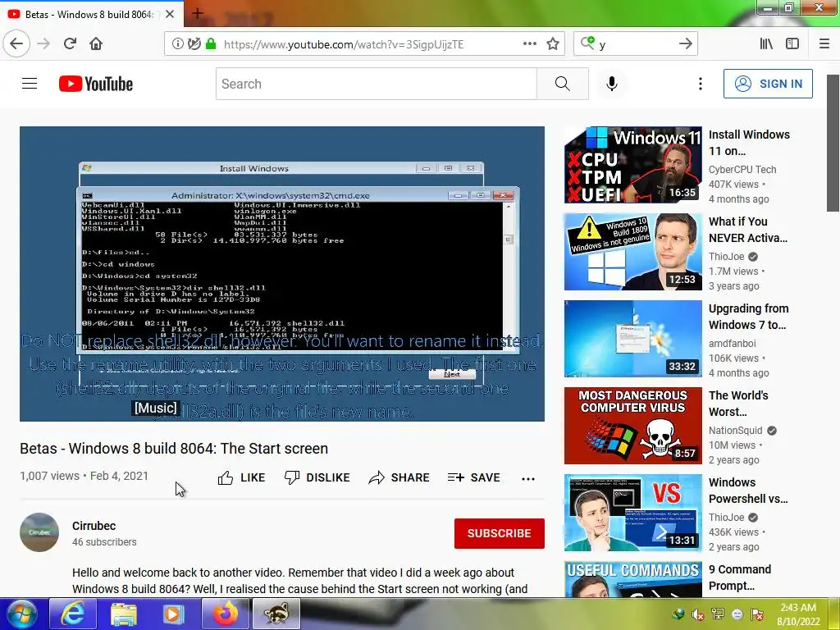Click amdfanboi channel name
This screenshot has width=840, height=630.
click(x=733, y=344)
